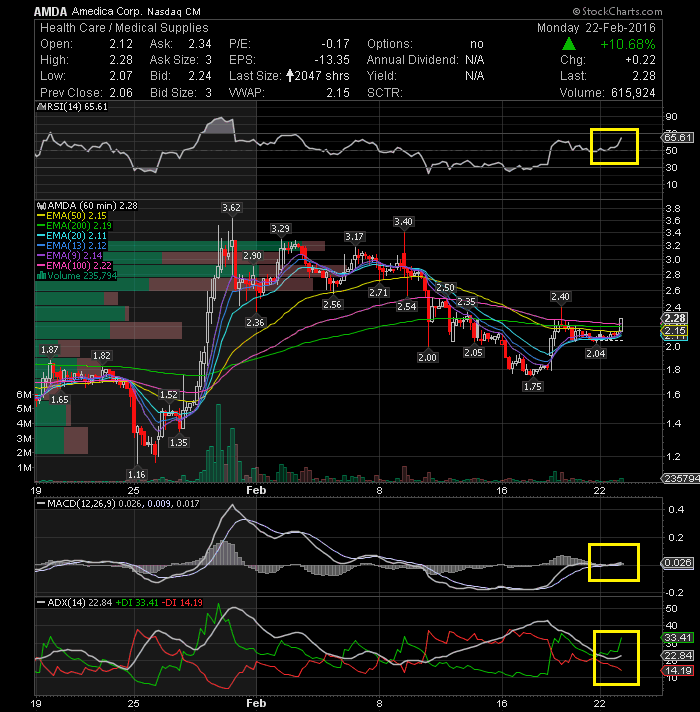700x712 pixels.
Task: Click the 3.62 peak price label
Action: point(232,208)
